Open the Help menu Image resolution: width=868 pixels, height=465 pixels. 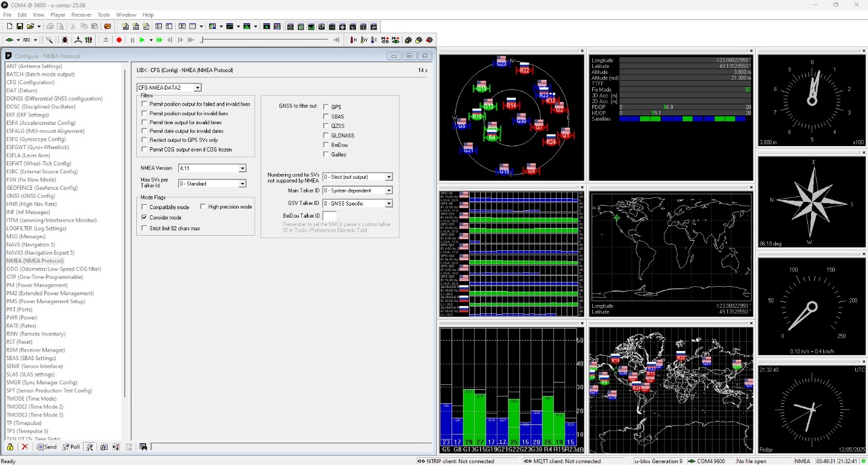[148, 15]
